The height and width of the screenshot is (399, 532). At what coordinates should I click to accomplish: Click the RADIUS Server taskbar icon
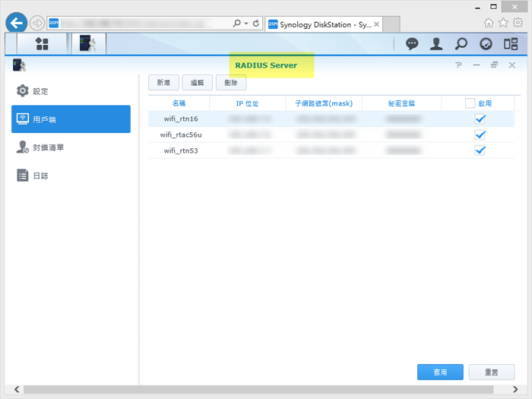(x=88, y=44)
